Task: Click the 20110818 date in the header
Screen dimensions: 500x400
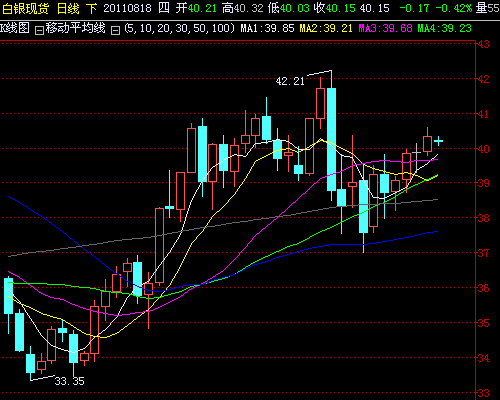Action: [x=127, y=8]
